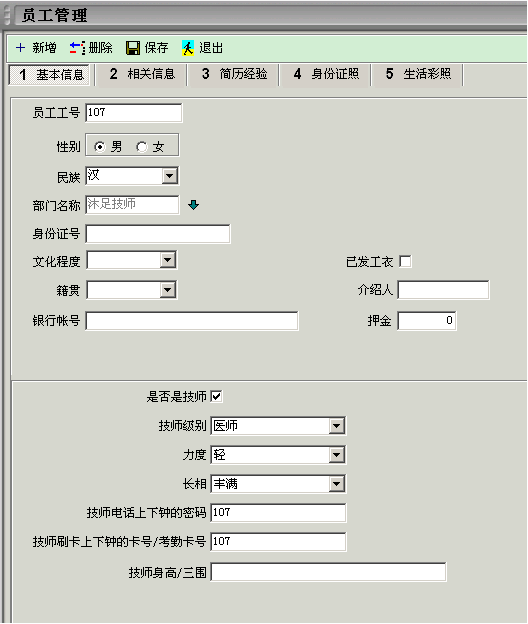Click the green down arrow beside 部门名称
528x624 pixels.
193,205
